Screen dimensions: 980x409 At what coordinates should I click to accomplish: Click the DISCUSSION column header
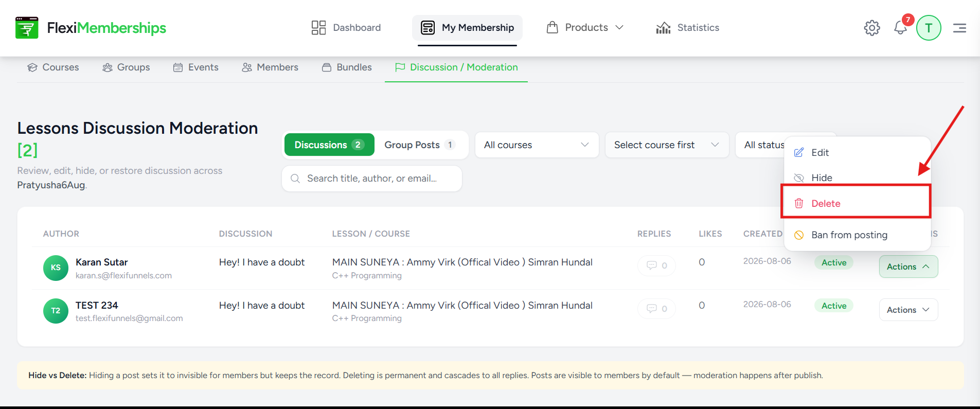pos(246,234)
